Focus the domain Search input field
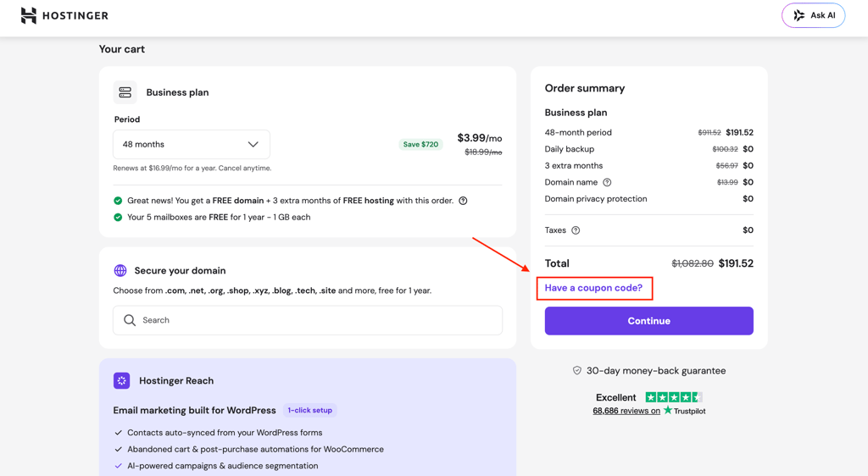The height and width of the screenshot is (476, 868). 308,320
